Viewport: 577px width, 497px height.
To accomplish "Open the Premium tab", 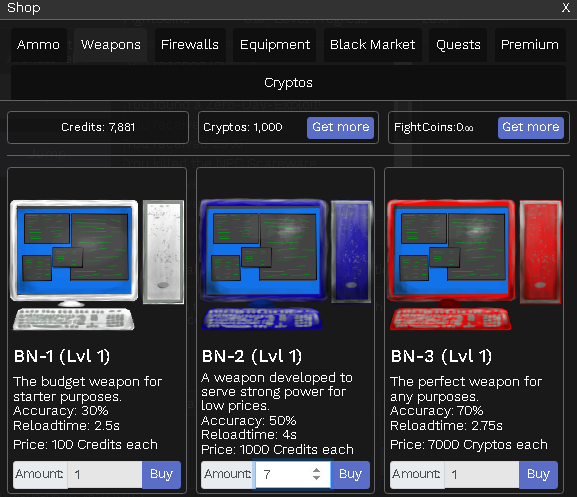I will 530,45.
